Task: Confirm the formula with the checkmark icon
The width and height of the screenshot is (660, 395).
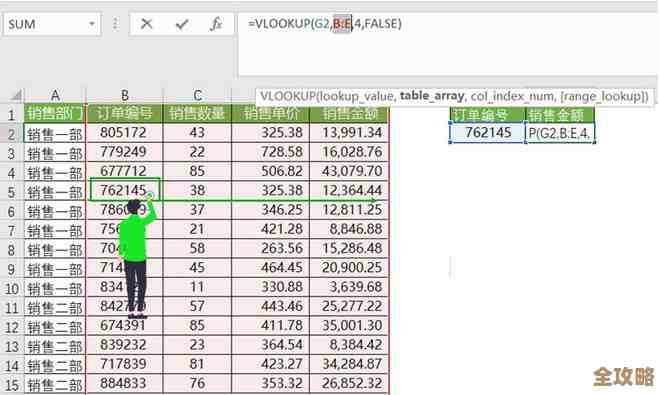Action: (182, 24)
